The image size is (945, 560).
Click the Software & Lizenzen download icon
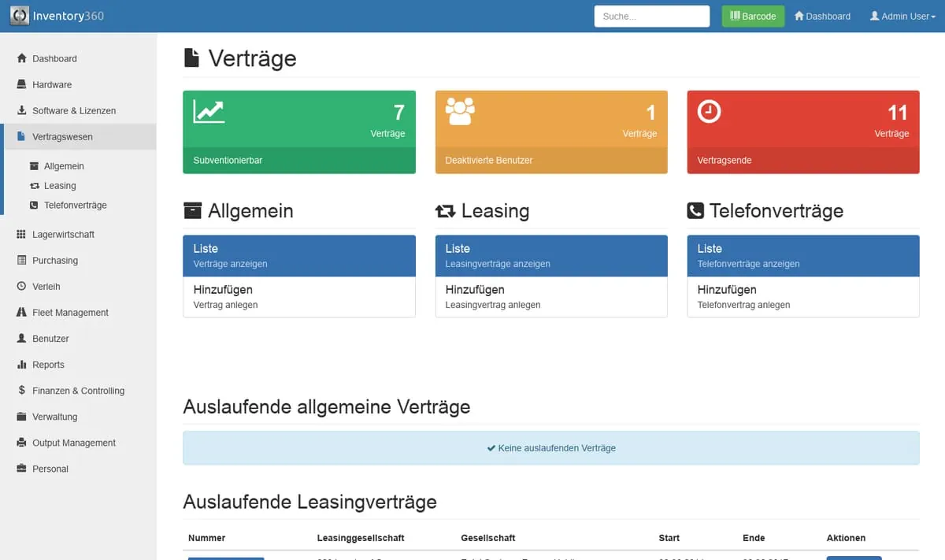[x=22, y=110]
